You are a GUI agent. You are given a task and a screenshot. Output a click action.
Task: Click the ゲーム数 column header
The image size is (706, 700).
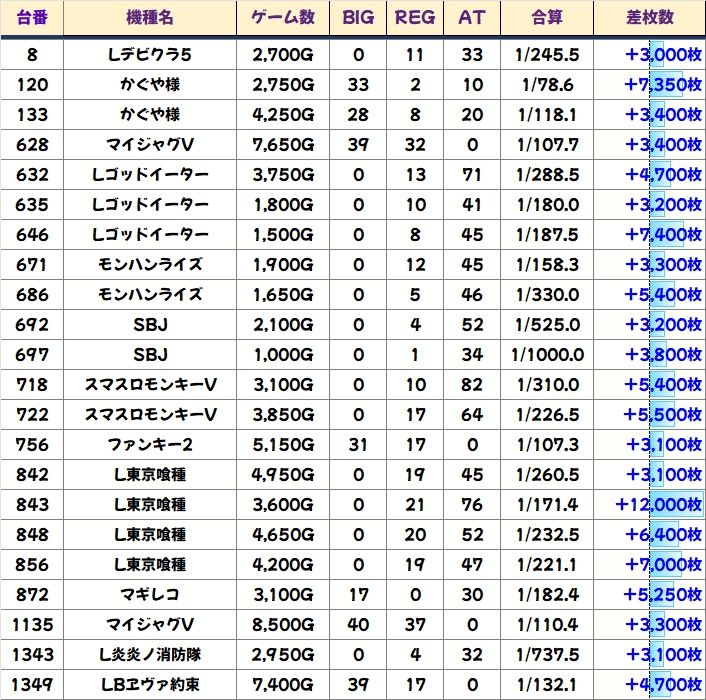(283, 18)
